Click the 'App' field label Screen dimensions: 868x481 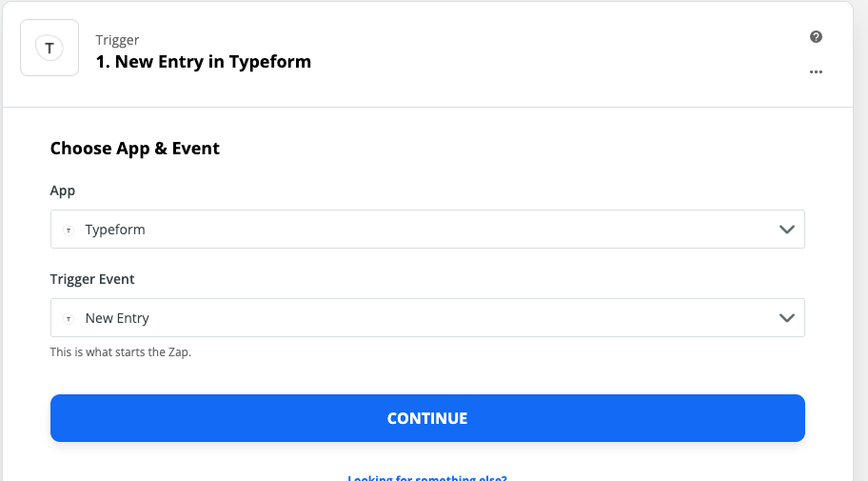[63, 190]
